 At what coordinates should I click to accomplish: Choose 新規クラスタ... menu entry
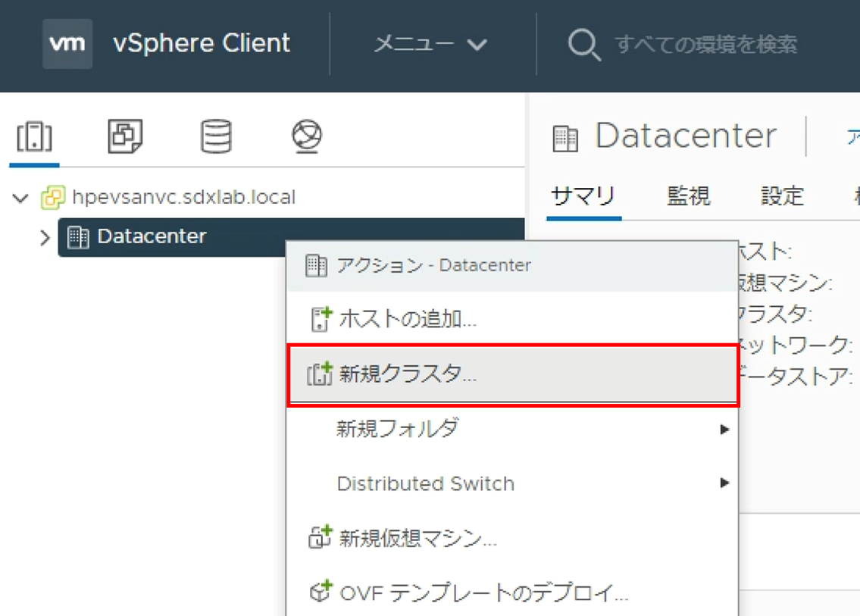pos(512,374)
